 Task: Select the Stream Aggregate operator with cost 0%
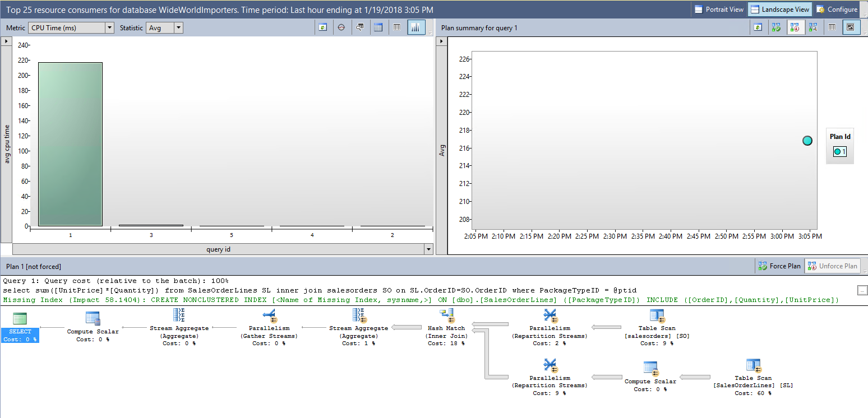[179, 327]
